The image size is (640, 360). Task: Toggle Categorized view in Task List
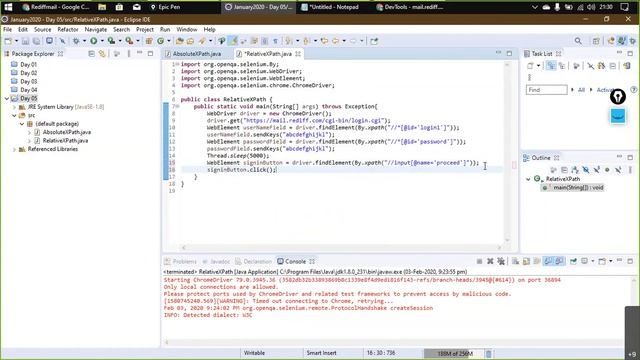(551, 66)
